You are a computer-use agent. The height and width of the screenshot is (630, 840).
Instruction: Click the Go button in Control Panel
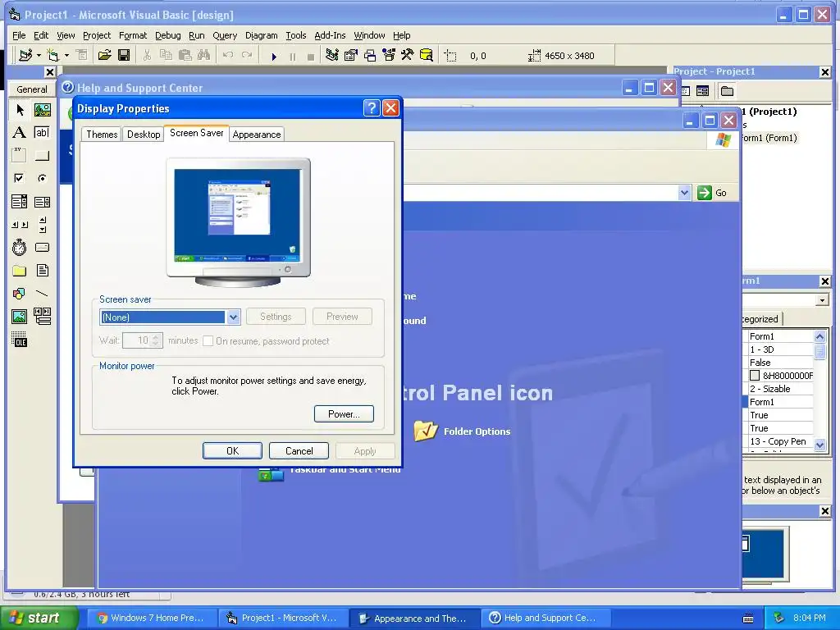click(x=713, y=193)
